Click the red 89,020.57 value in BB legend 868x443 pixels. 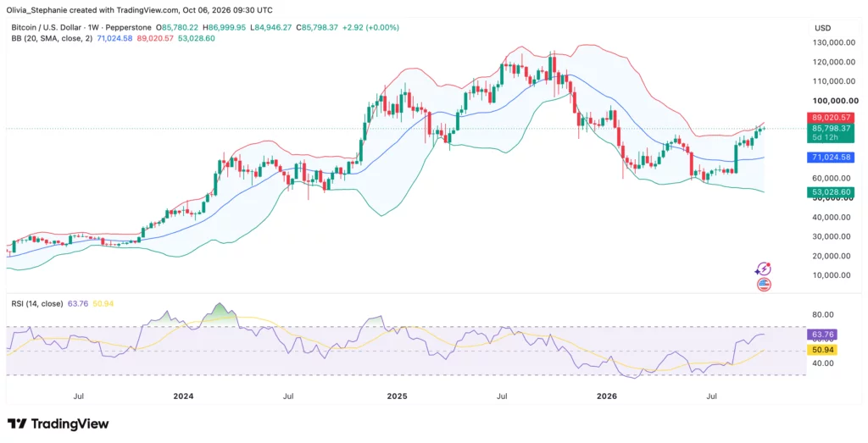click(155, 38)
